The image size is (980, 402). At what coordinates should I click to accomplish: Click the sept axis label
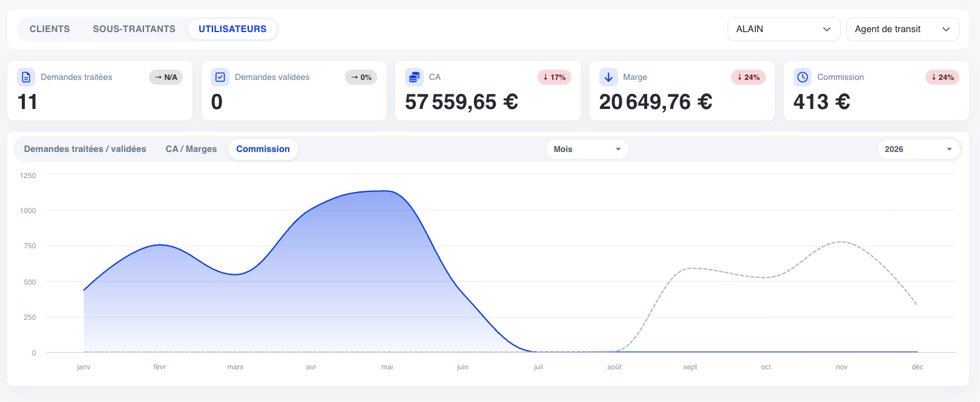pyautogui.click(x=690, y=367)
